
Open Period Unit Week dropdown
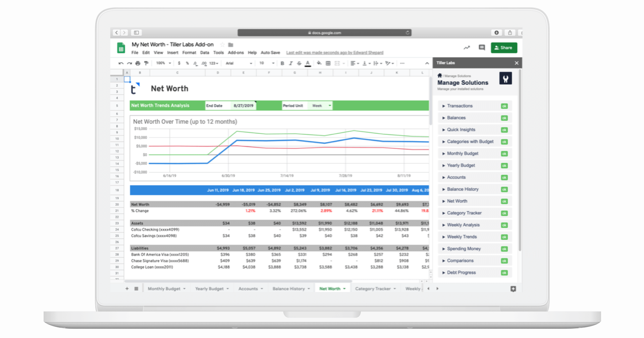click(320, 106)
